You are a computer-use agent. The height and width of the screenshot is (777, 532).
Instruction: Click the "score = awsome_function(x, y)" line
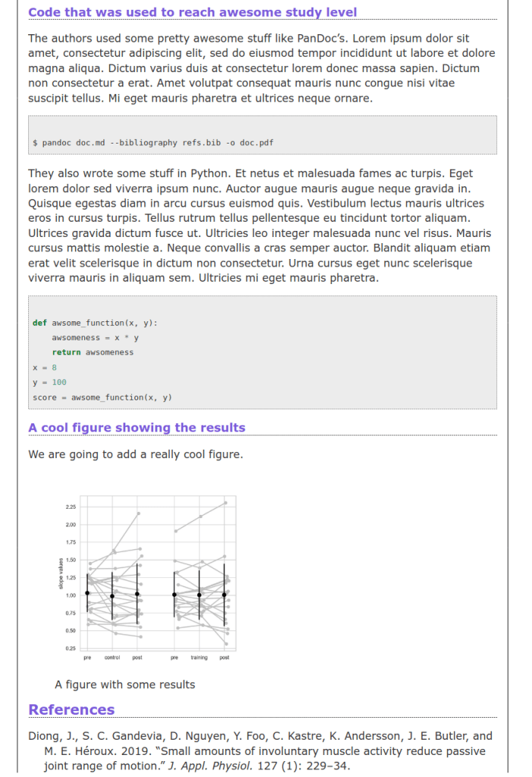click(102, 397)
